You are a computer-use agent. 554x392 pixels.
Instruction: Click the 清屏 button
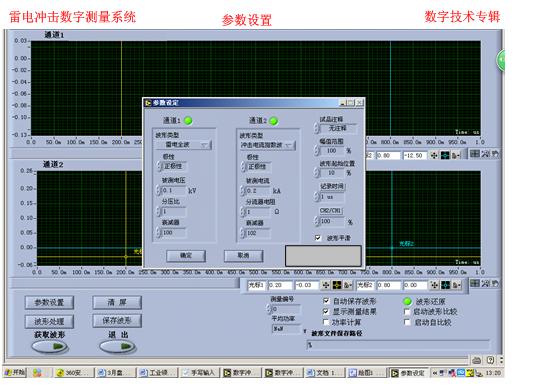pyautogui.click(x=117, y=302)
